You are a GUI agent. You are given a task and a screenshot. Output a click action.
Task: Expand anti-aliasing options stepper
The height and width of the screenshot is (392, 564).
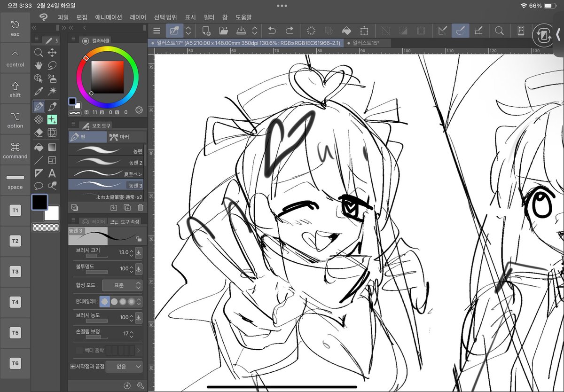click(139, 301)
